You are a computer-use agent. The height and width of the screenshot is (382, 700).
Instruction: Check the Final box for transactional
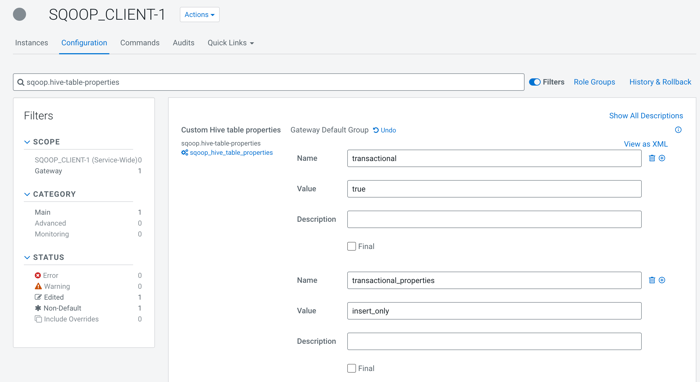tap(352, 246)
